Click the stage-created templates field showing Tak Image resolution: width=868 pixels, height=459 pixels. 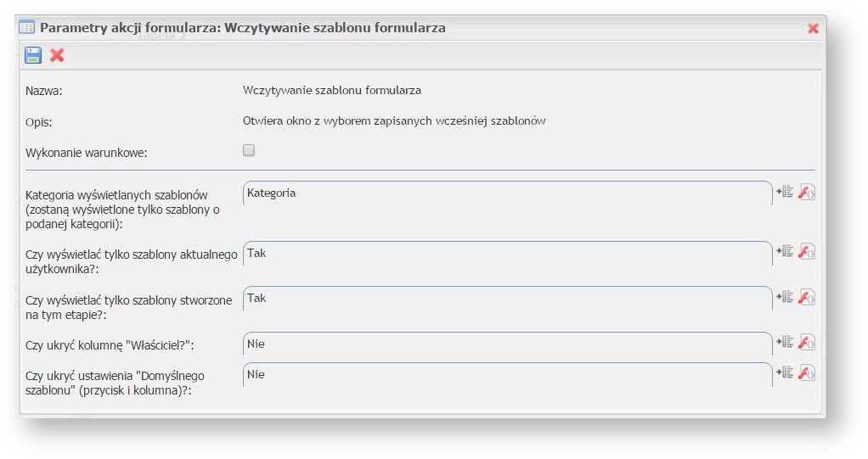(x=506, y=299)
